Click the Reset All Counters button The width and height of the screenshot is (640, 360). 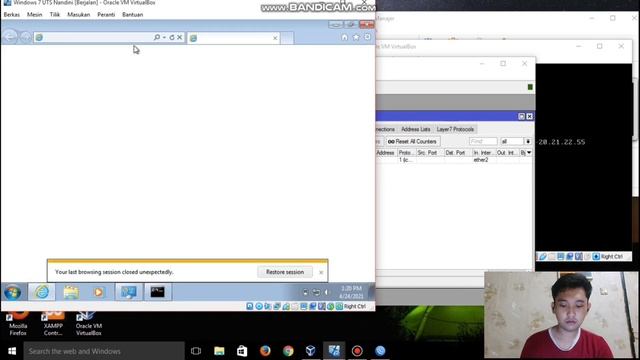[x=413, y=142]
